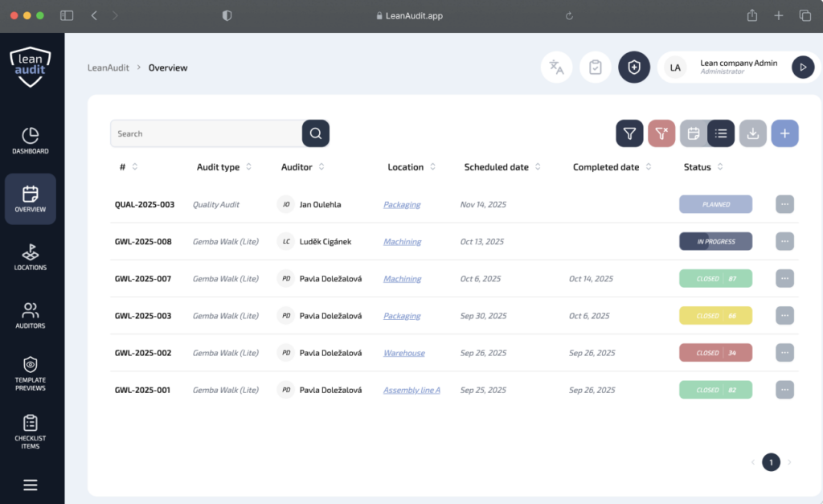
Task: Add a new audit with plus button
Action: 784,133
